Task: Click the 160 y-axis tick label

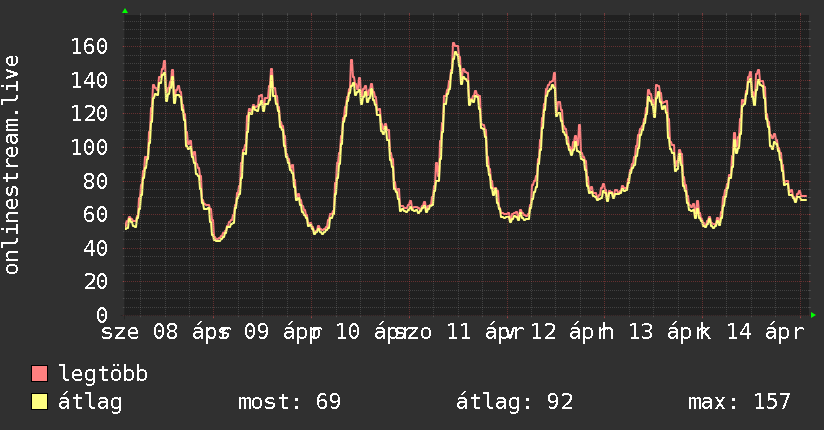Action: point(90,46)
